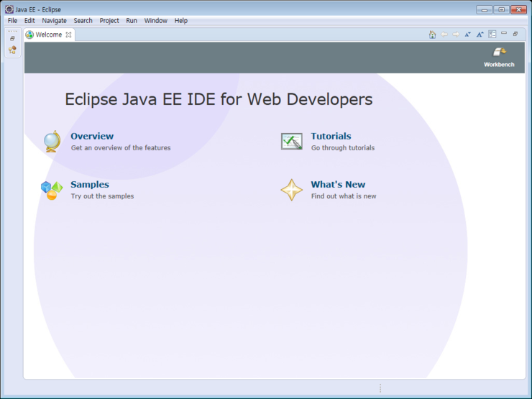This screenshot has height=399, width=532.
Task: Minimize the Welcome view
Action: coord(504,33)
